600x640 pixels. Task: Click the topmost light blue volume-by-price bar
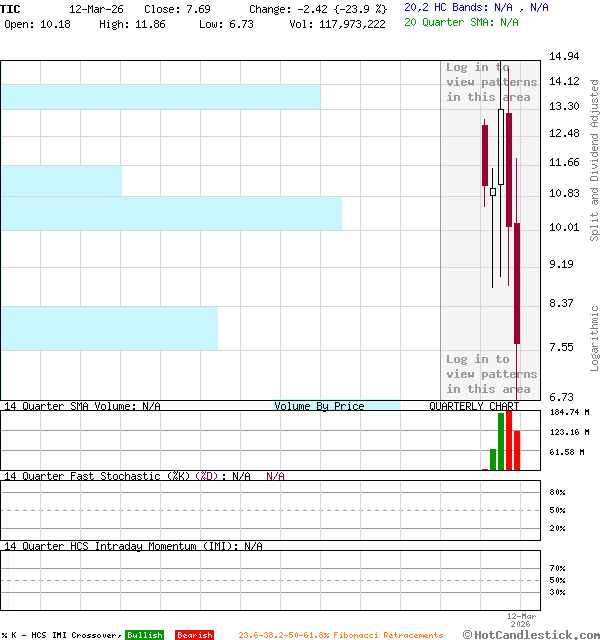(160, 97)
